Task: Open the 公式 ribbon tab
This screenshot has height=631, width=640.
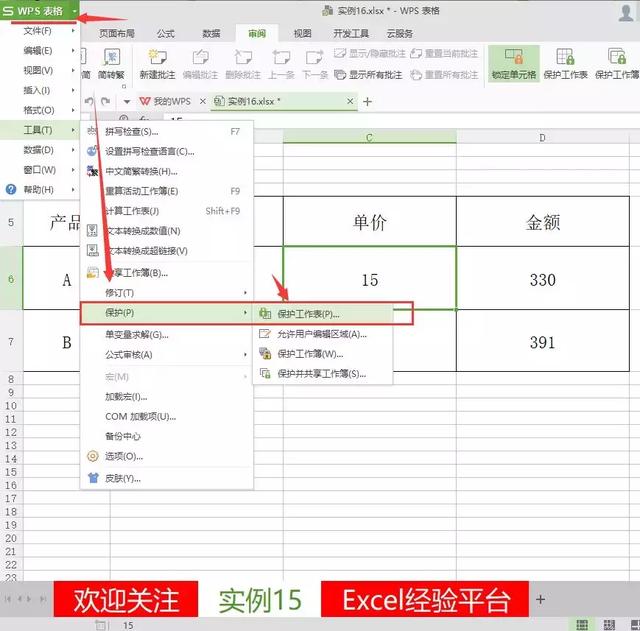Action: point(166,33)
